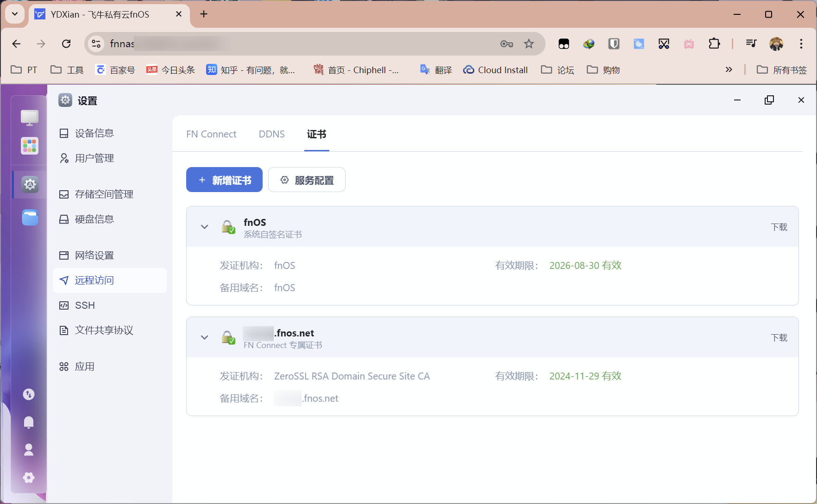Click the black panda-face extension icon
This screenshot has height=504, width=817.
pyautogui.click(x=564, y=44)
